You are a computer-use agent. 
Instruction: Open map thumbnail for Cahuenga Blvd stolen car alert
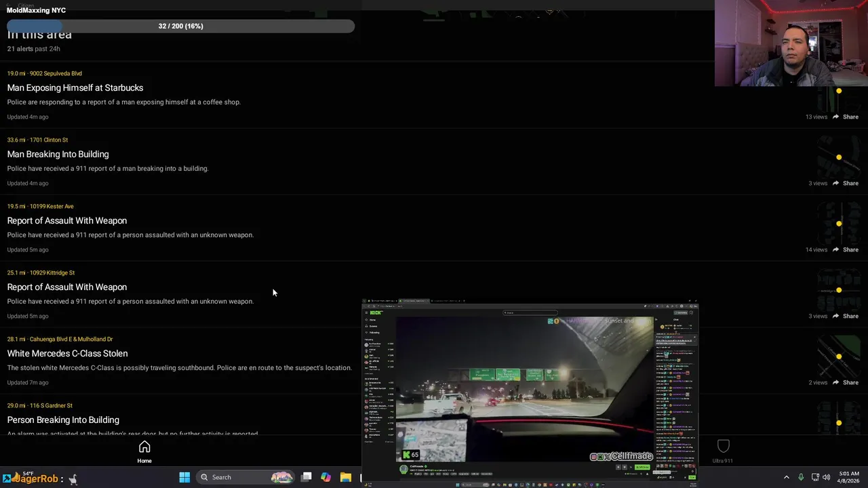[839, 357]
